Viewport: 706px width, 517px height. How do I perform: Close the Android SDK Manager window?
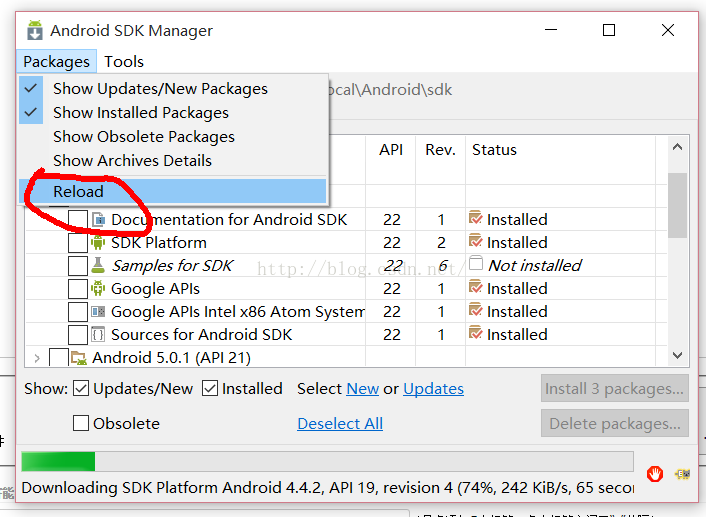coord(668,30)
